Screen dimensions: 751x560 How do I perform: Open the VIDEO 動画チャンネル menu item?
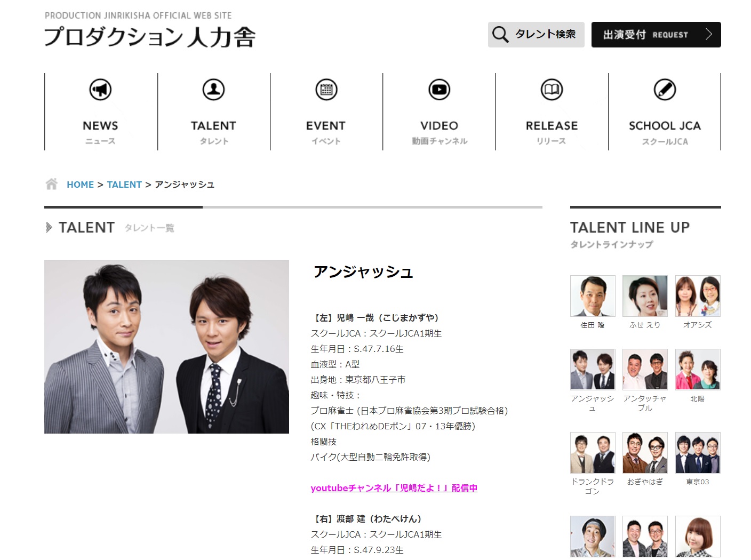(x=439, y=112)
